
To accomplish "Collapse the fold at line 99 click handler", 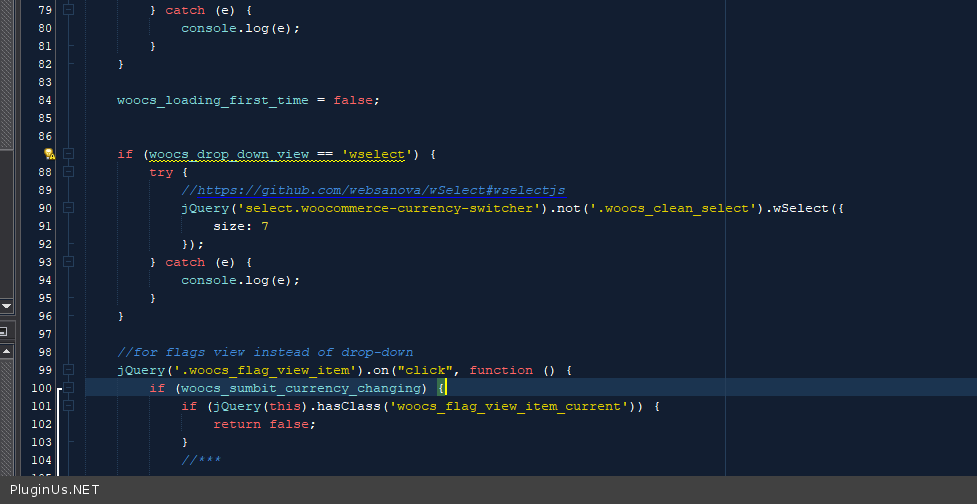I will [x=68, y=370].
